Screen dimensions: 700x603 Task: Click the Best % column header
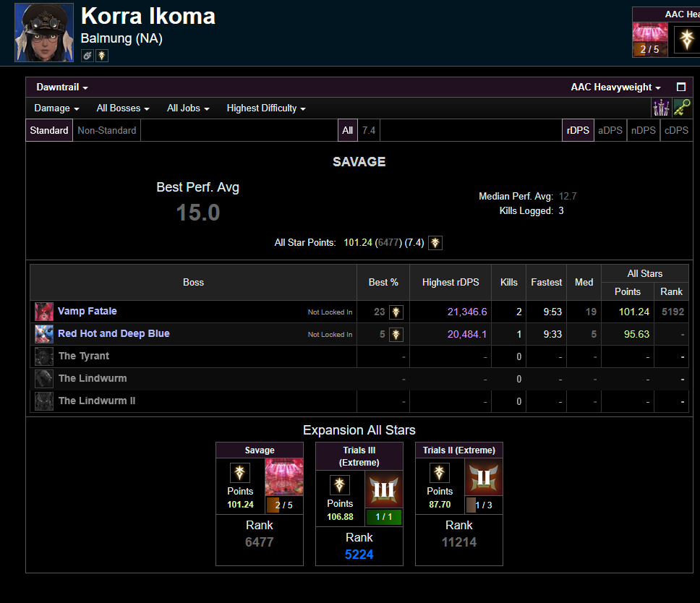coord(383,282)
